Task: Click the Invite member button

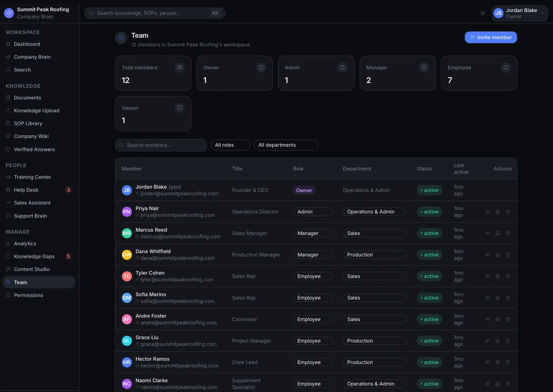Action: coord(491,37)
